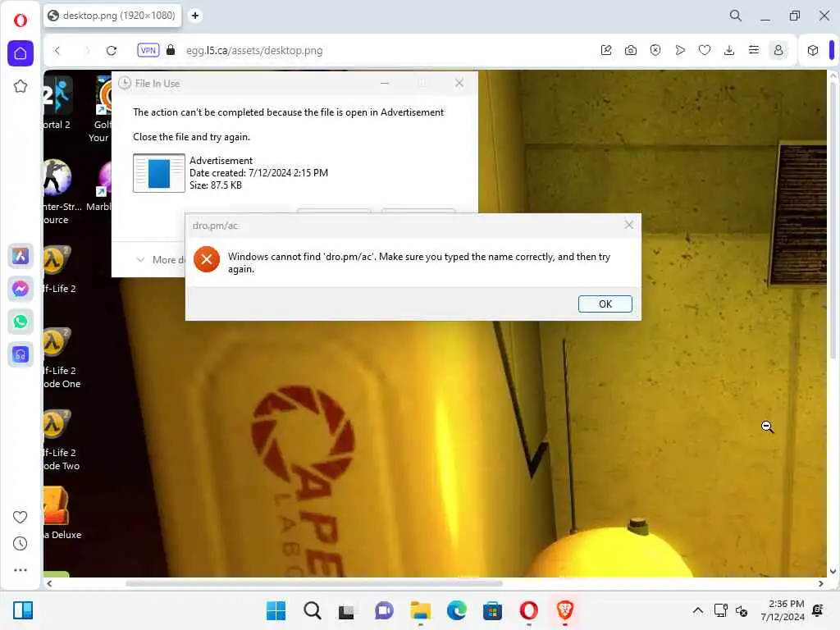Add page to bookmarks heart in toolbar
This screenshot has width=840, height=630.
pos(705,50)
